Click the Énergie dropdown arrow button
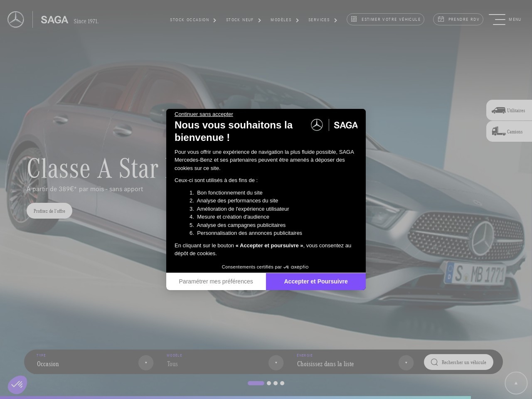The width and height of the screenshot is (532, 399). point(406,363)
